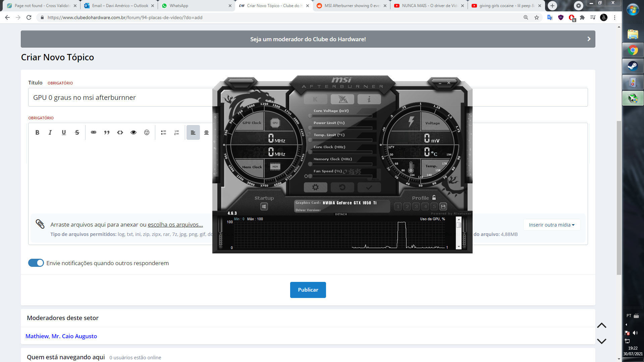
Task: Click the Afterburner OC Scanner jet icon
Action: point(342,99)
